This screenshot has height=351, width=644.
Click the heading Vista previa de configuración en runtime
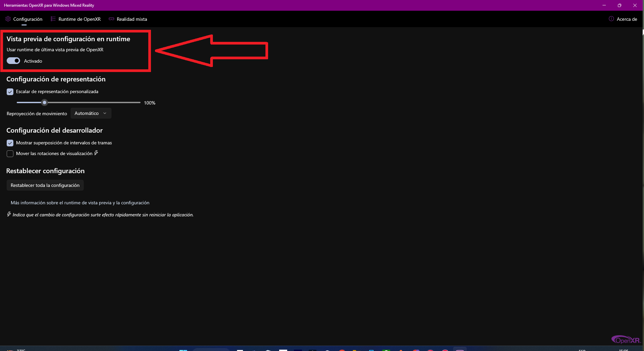(x=68, y=39)
